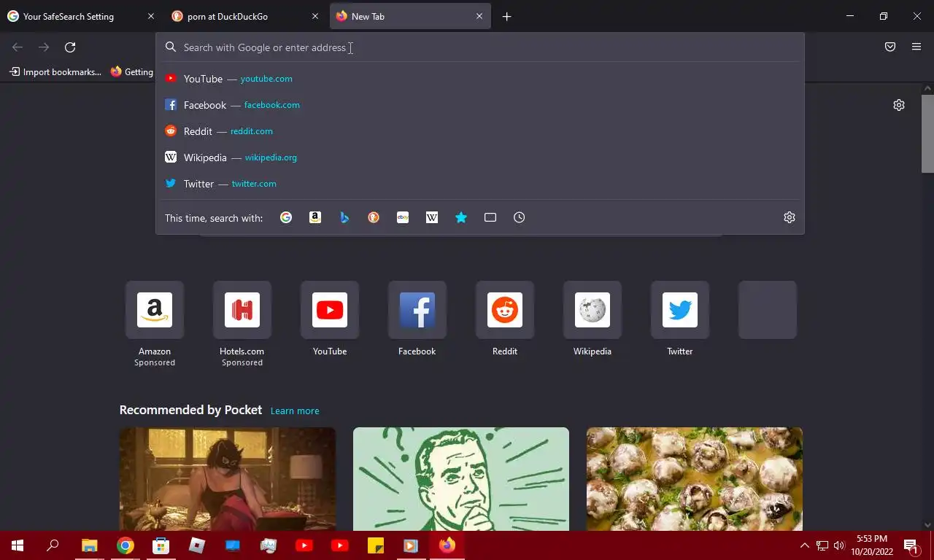This screenshot has width=934, height=560.
Task: Select YouTube suggestion in address dropdown
Action: 480,79
